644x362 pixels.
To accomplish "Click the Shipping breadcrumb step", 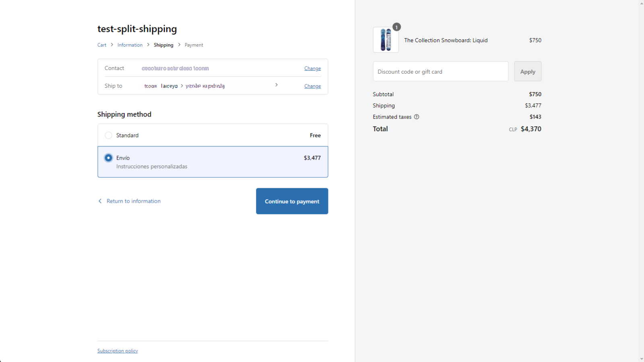I will click(163, 45).
